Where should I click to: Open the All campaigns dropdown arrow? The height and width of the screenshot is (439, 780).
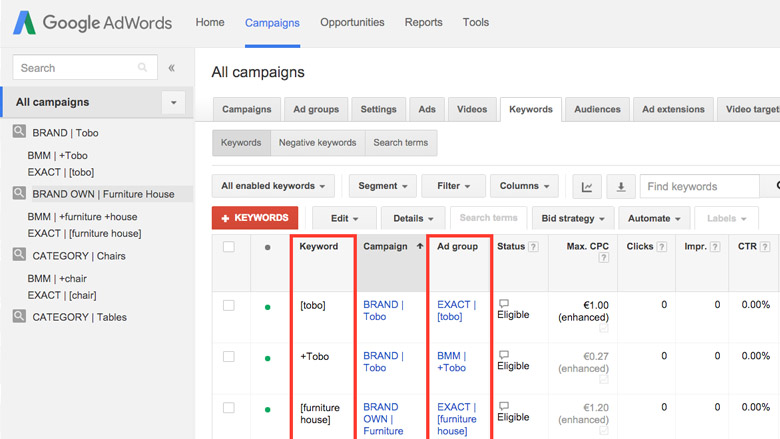[173, 102]
